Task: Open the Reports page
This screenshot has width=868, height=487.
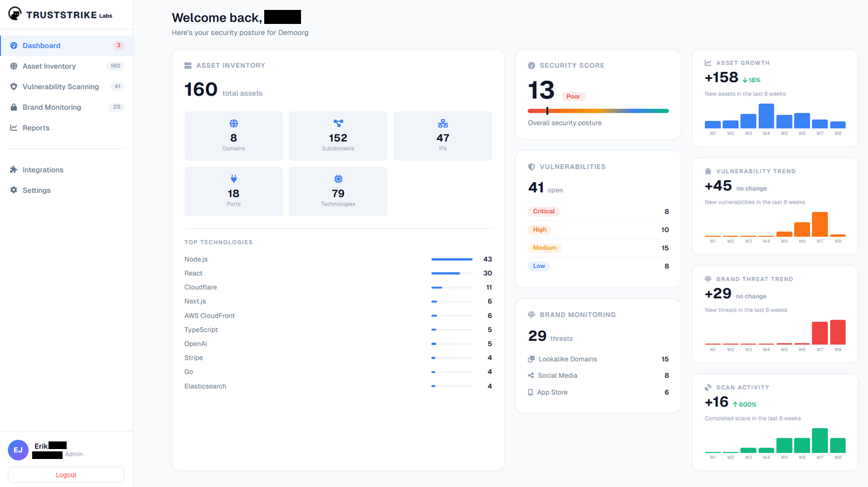Action: (x=67, y=127)
